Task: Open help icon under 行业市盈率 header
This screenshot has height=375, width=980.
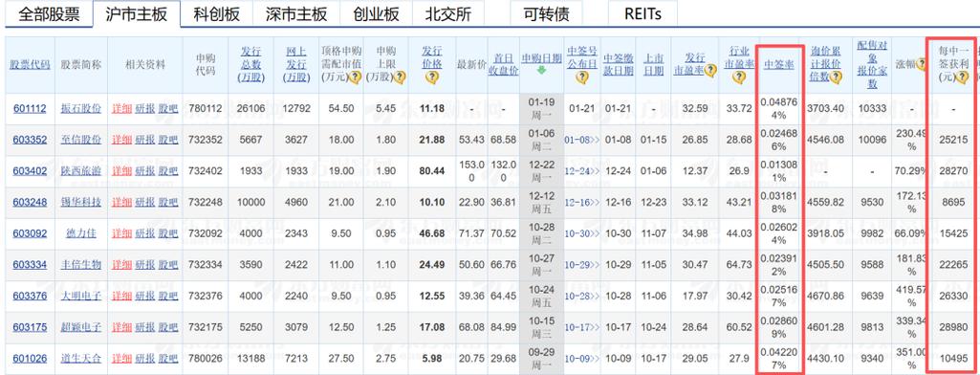Action: 739,77
